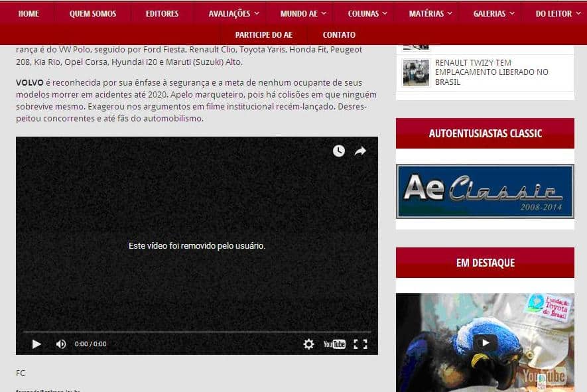
Task: Click the Watch Later clock icon
Action: pyautogui.click(x=338, y=151)
